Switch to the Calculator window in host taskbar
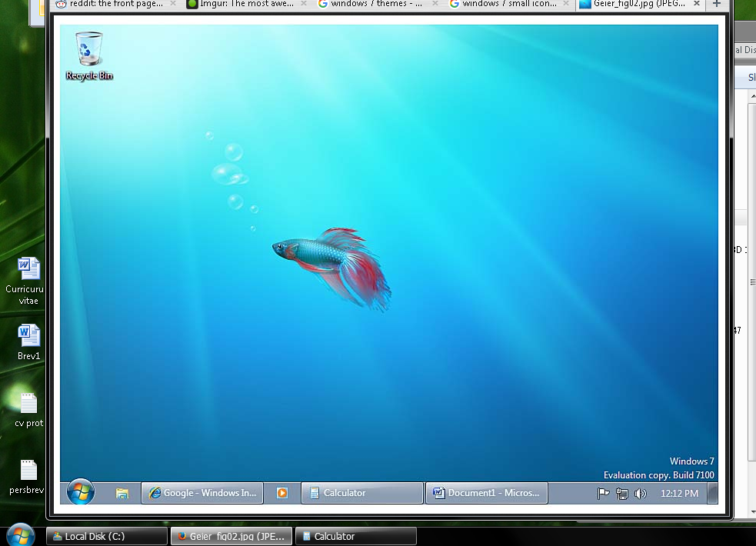756x546 pixels. point(356,536)
